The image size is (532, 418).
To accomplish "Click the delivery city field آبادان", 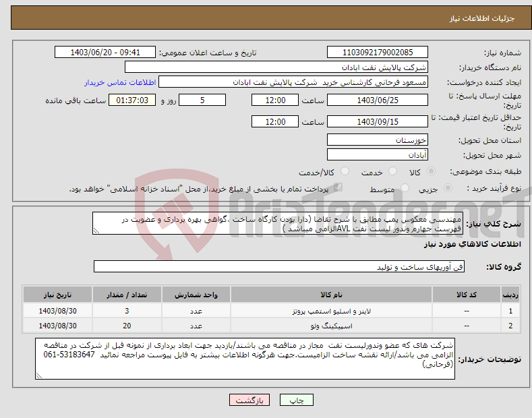I will [378, 154].
